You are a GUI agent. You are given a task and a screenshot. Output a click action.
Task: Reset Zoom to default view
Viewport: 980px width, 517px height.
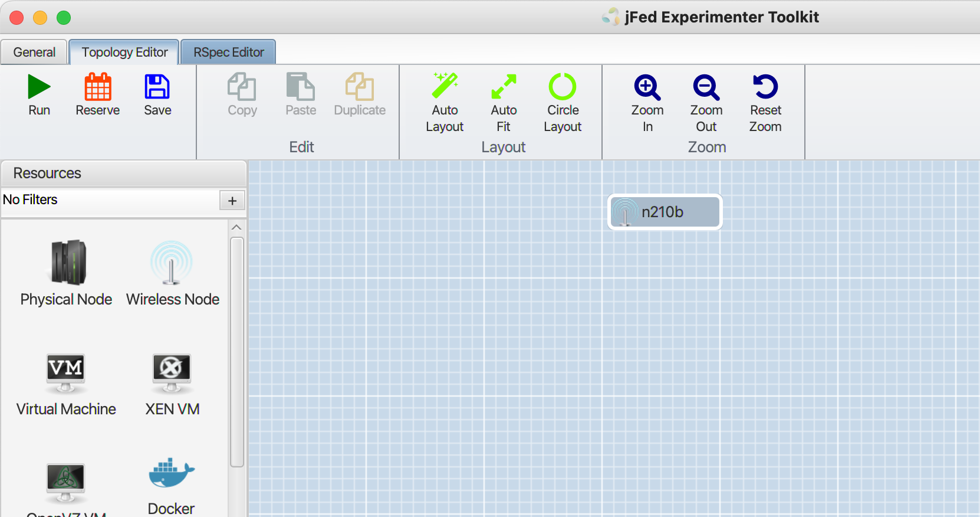coord(765,87)
